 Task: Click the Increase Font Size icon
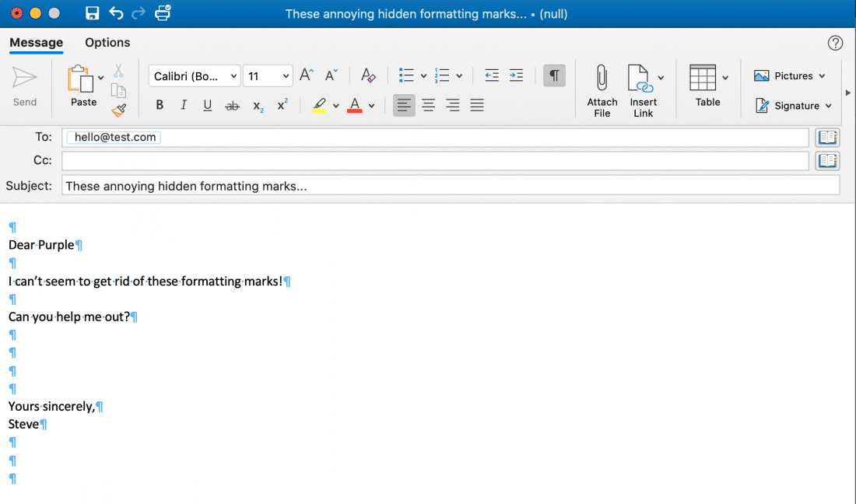305,75
